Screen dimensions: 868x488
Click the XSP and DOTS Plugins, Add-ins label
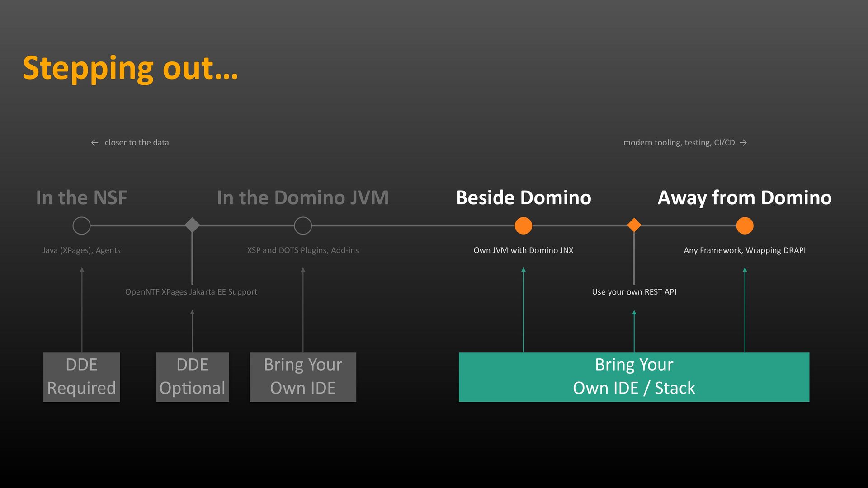[x=303, y=250]
